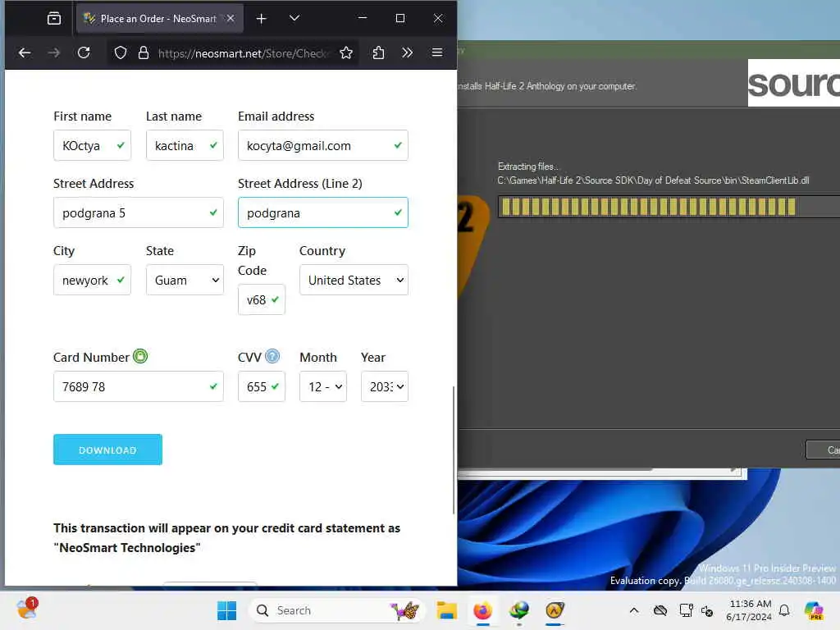Click the Half-Life lambda taskbar icon
The height and width of the screenshot is (630, 840).
pyautogui.click(x=555, y=610)
